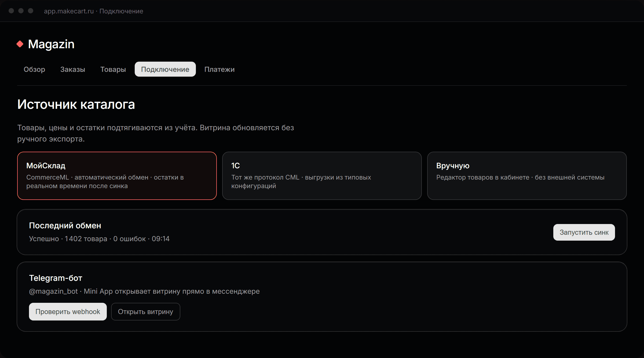
Task: Choose МойСклад as catalog source
Action: tap(117, 176)
